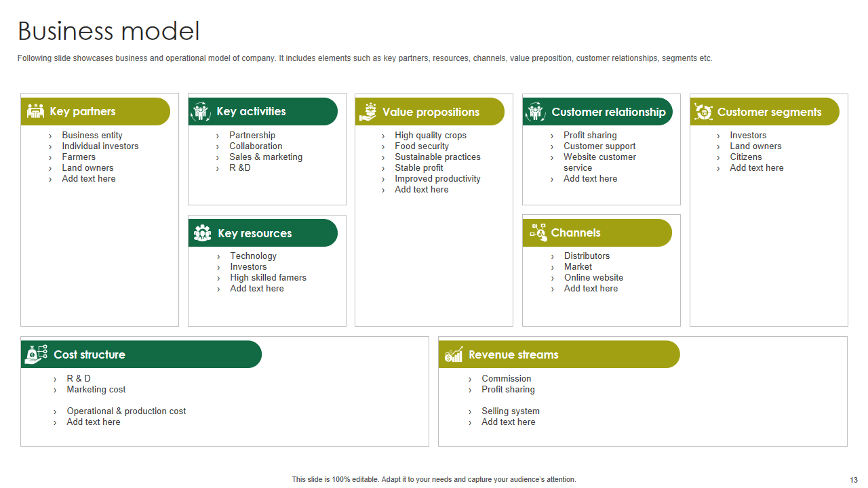Viewport: 868px width, 488px height.
Task: Click the High quality crops bullet
Action: click(x=431, y=136)
